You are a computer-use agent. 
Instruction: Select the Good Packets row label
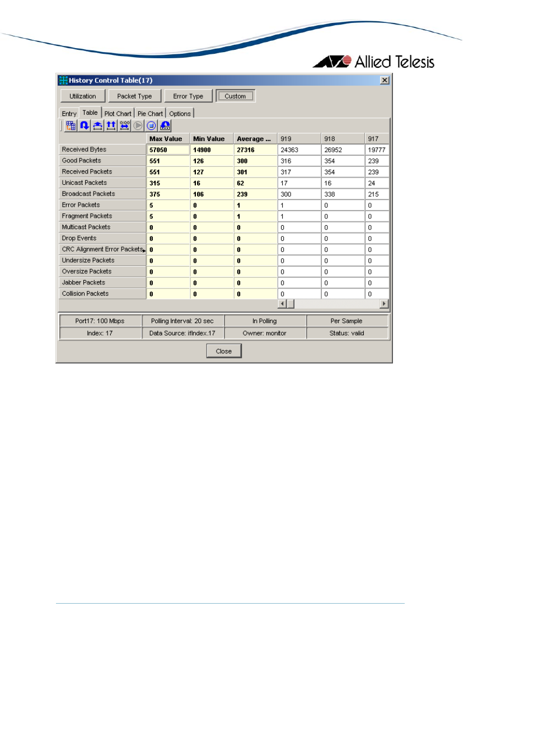tap(102, 161)
